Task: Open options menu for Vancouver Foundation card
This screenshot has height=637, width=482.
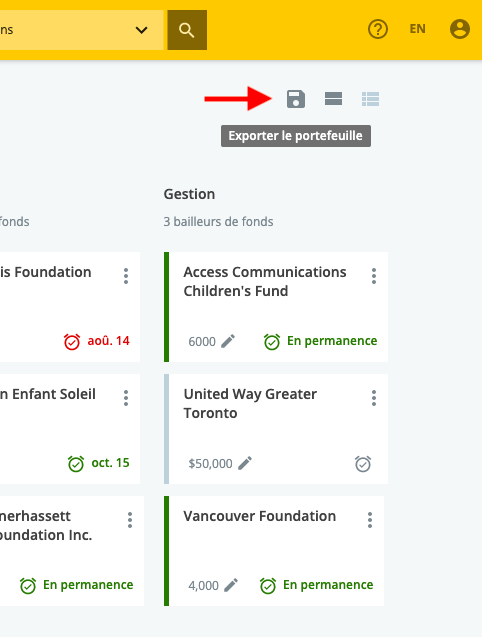Action: (370, 520)
